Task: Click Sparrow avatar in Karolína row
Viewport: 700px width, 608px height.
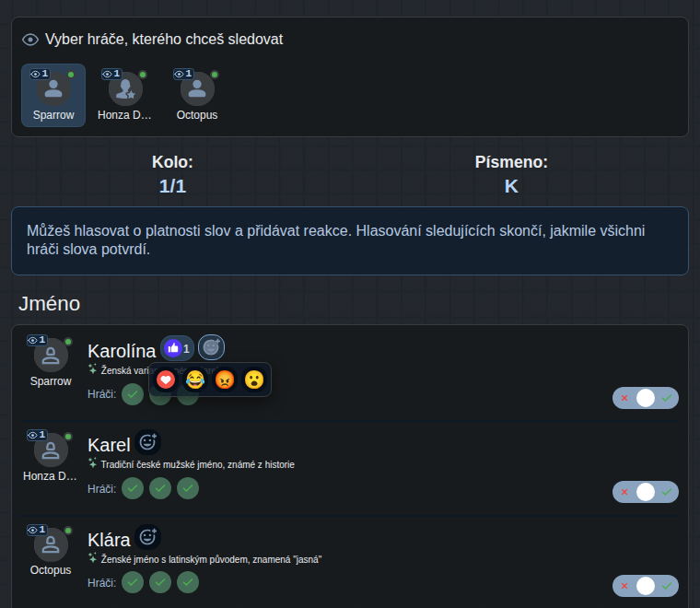Action: tap(51, 355)
